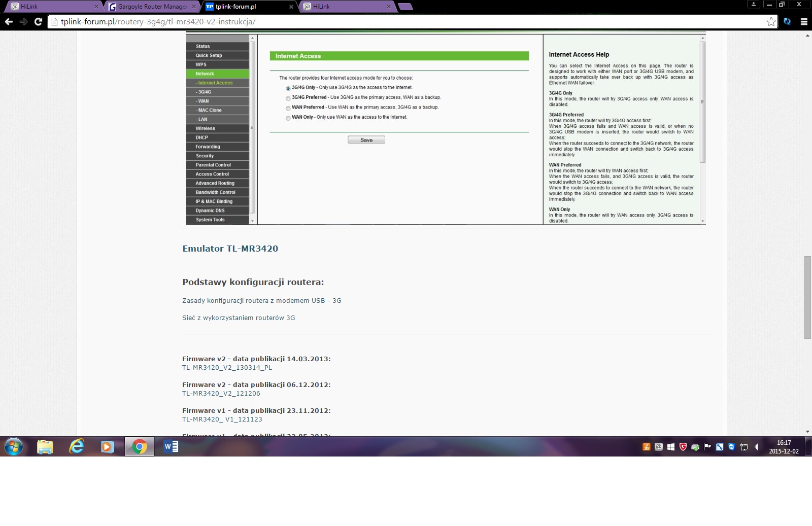Open TL-MR3420_V2_130314_PL firmware link

click(x=227, y=368)
